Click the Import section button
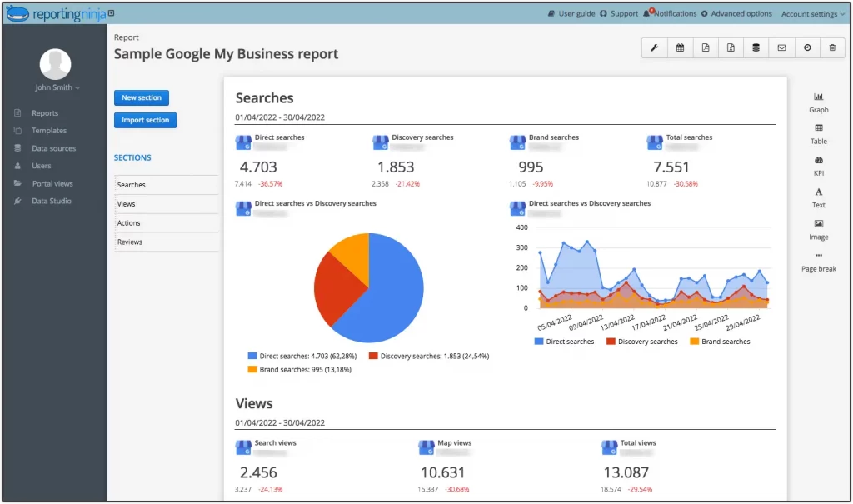Image resolution: width=853 pixels, height=504 pixels. (145, 120)
